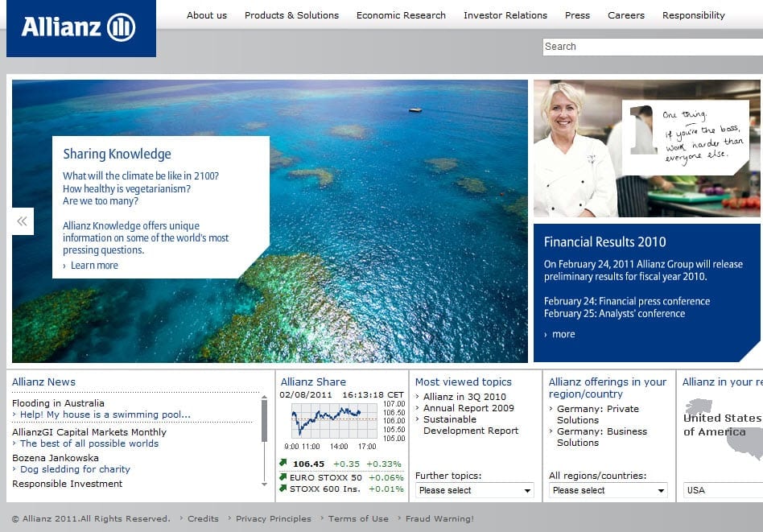
Task: Open the Responsibility menu
Action: pos(694,15)
